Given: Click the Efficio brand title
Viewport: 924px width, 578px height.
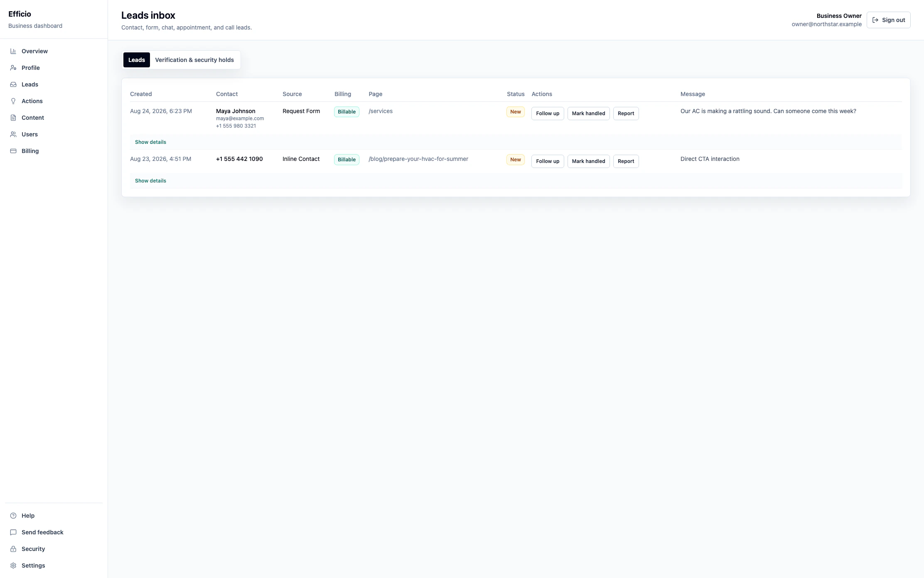Looking at the screenshot, I should tap(20, 14).
